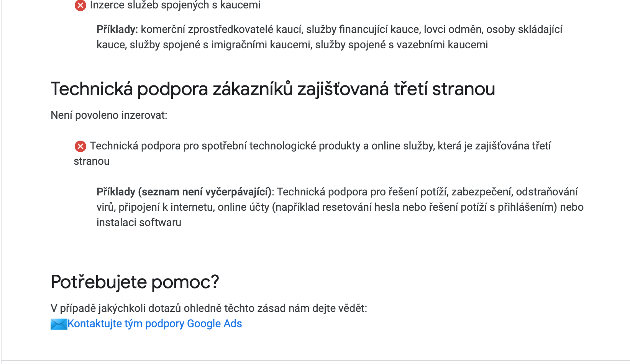Viewport: 630px width, 364px height.
Task: Click the "Potřebujete pomoc?" heading
Action: tap(135, 282)
